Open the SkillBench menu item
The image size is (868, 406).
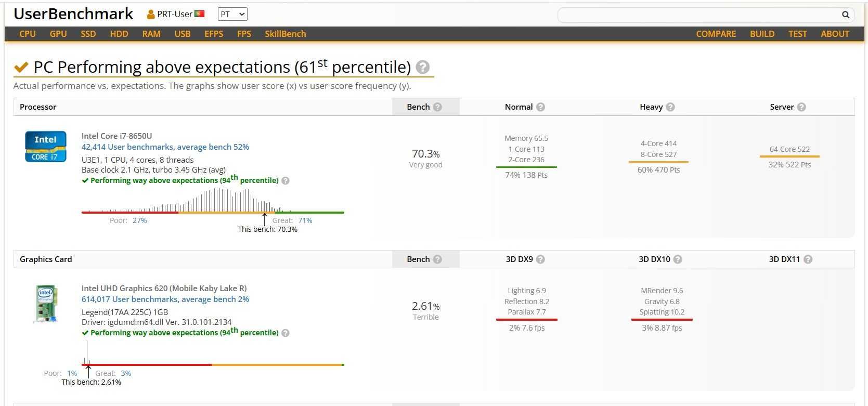coord(285,34)
